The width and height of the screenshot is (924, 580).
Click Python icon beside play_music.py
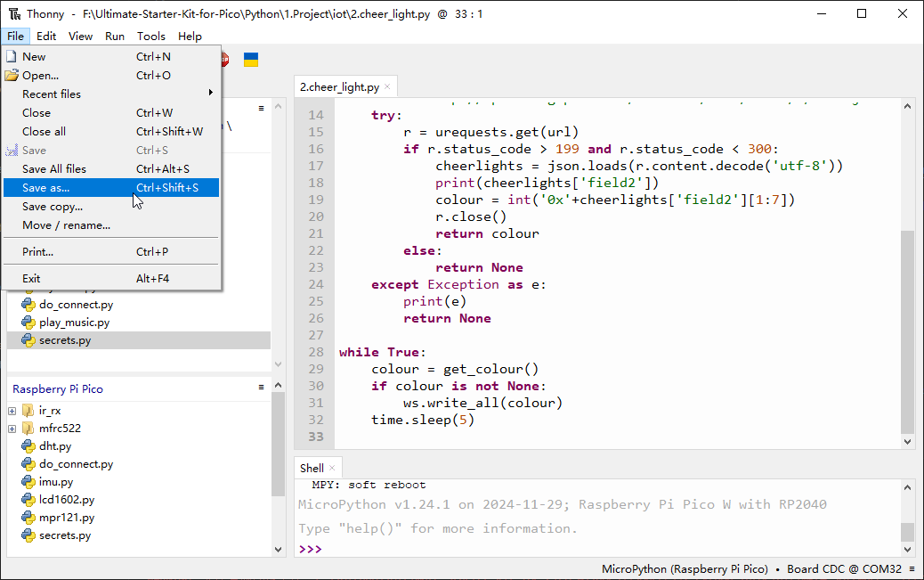tap(28, 323)
